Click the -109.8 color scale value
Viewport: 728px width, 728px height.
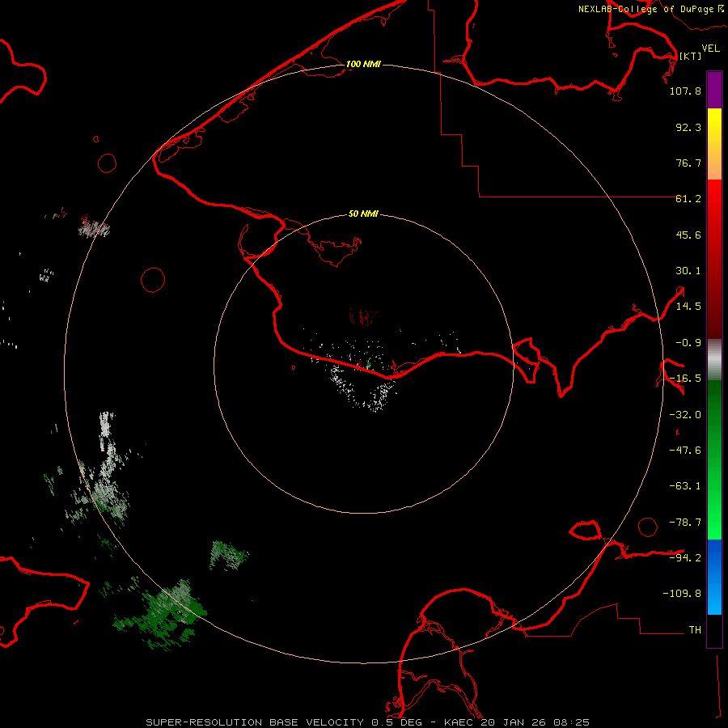682,594
